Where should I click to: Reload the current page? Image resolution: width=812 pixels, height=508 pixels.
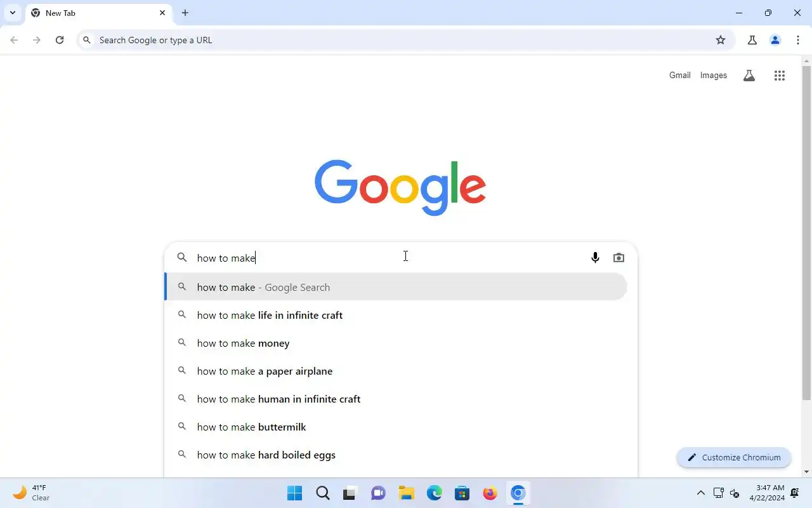[60, 40]
